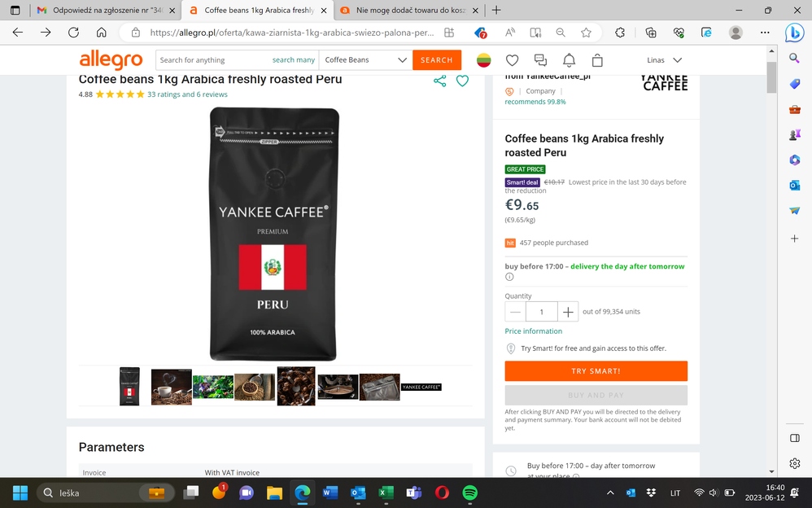Open Excel from the taskbar
Screen dimensions: 812x508
(x=386, y=493)
